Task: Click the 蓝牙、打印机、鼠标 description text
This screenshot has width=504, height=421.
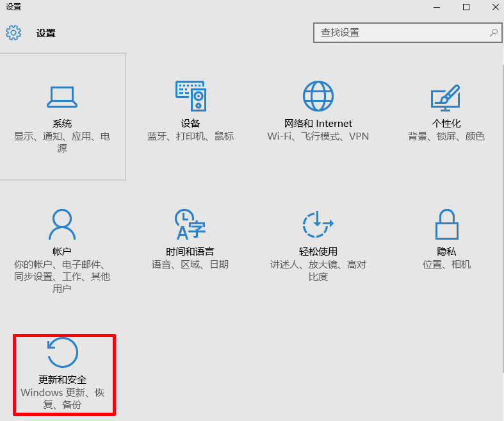Action: pos(190,136)
